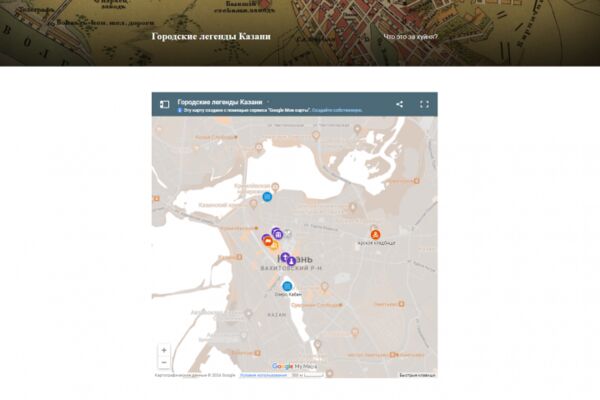This screenshot has height=400, width=600.
Task: Open the map terms of use link
Action: point(263,375)
